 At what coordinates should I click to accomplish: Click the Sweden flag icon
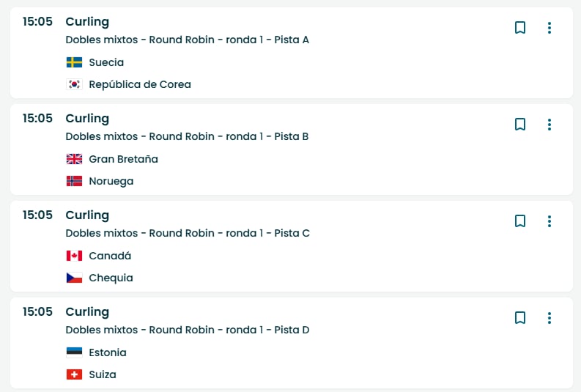pos(74,62)
